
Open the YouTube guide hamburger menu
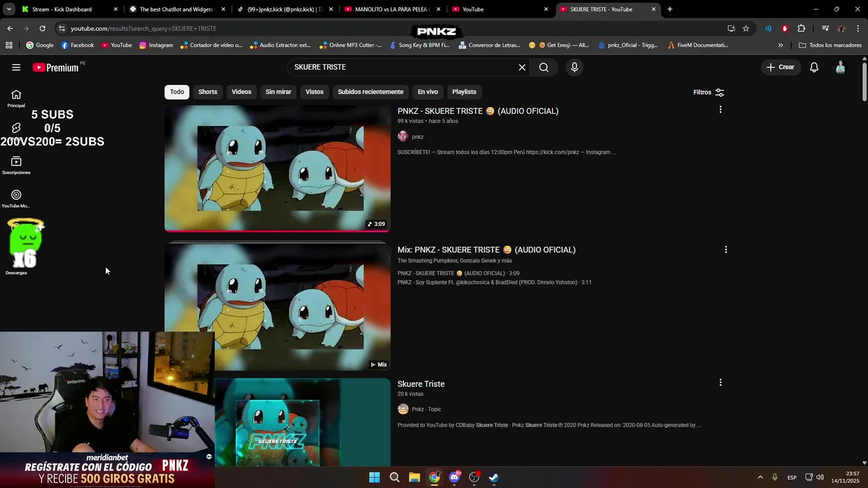pos(16,67)
